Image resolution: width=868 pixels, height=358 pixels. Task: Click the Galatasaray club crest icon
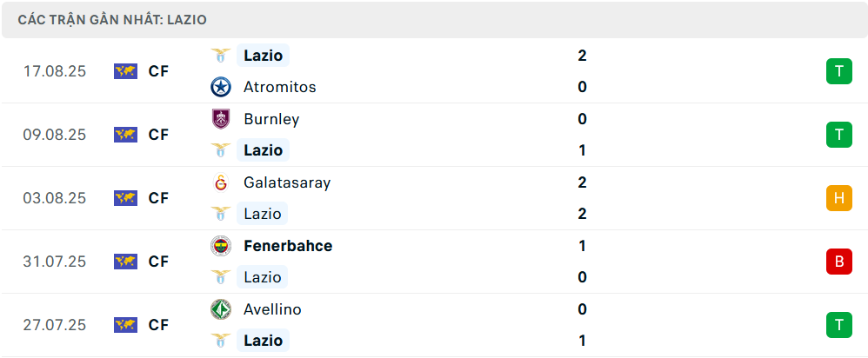pyautogui.click(x=221, y=182)
